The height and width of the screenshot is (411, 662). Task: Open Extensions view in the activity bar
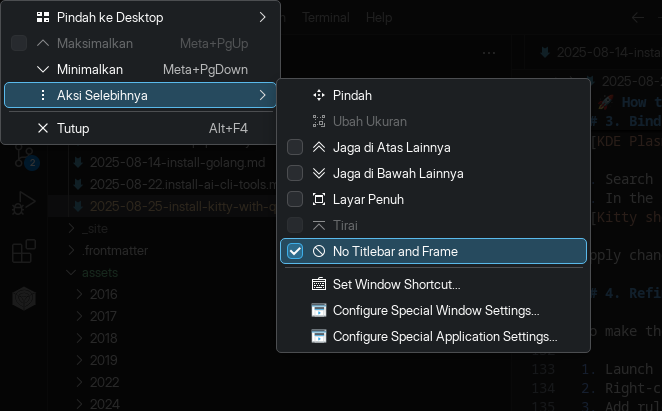coord(24,251)
